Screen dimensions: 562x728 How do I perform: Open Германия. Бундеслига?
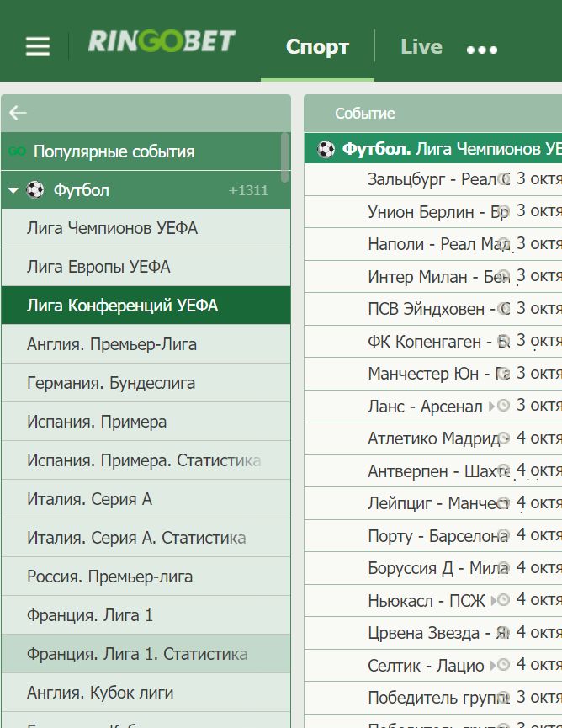(x=146, y=383)
